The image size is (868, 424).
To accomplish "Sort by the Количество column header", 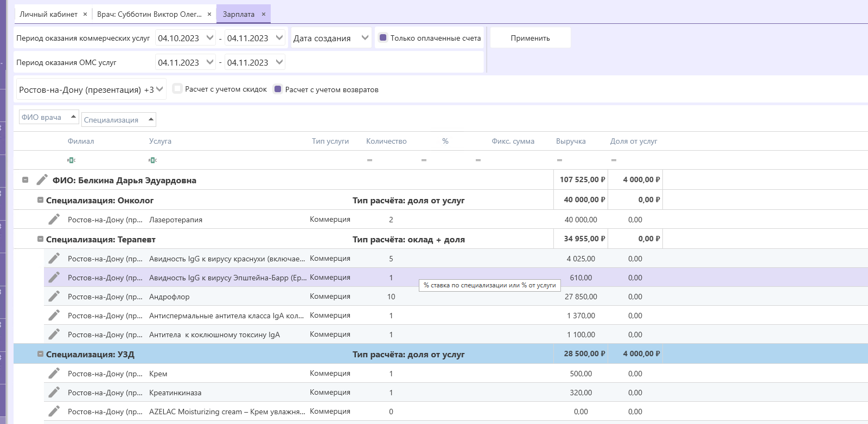I will [386, 141].
